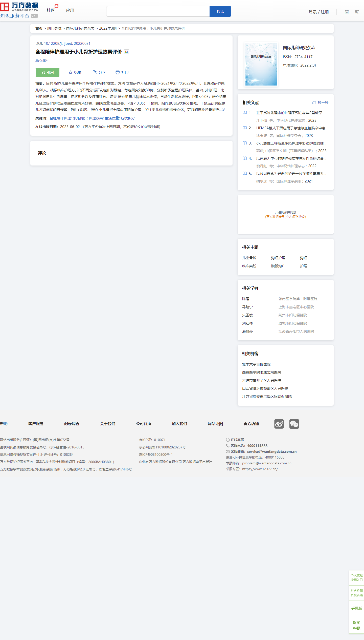Click the blue 搜索 search button
This screenshot has height=640, width=364.
[220, 11]
